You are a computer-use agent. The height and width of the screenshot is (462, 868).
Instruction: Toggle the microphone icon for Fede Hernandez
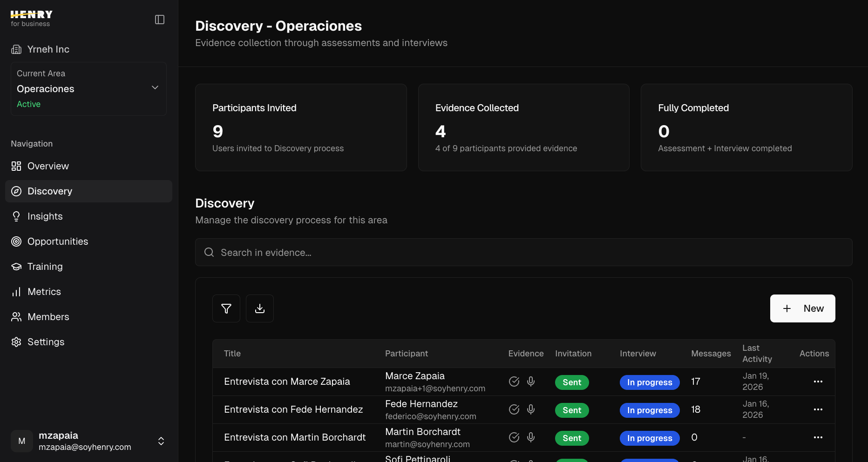click(x=531, y=409)
